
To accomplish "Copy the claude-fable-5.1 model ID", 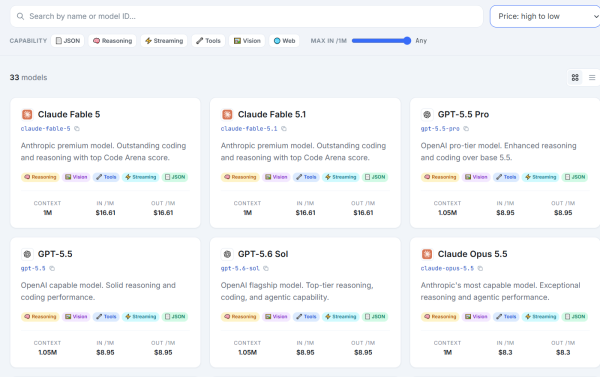I will click(284, 129).
